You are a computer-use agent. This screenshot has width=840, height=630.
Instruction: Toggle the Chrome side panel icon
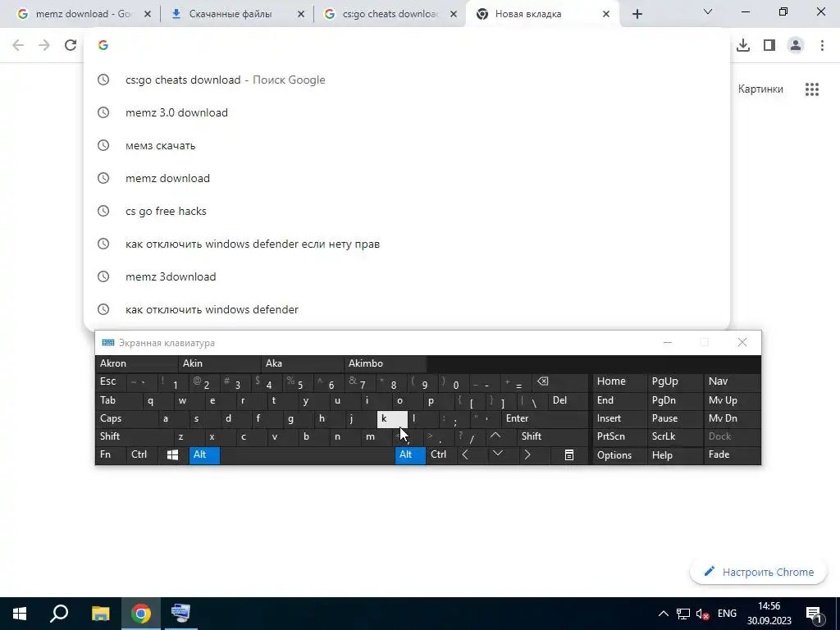769,45
